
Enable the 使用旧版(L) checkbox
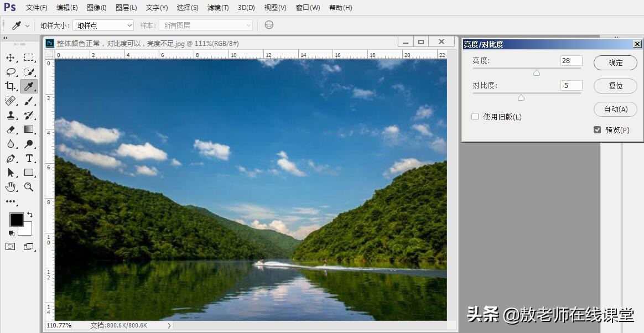475,117
